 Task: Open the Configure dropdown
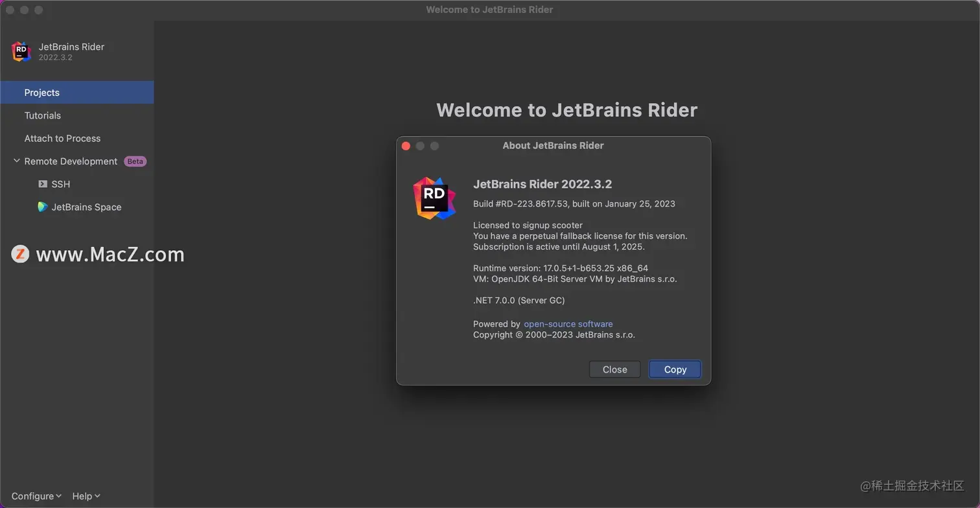point(36,496)
